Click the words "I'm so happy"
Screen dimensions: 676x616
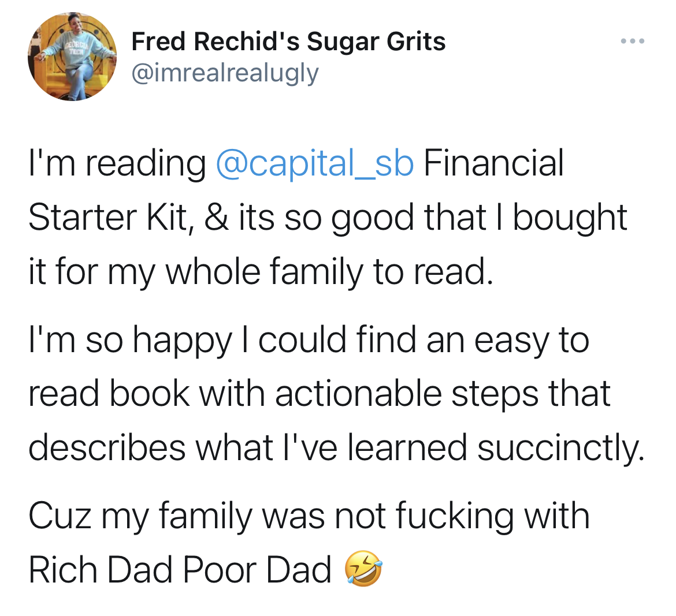[x=129, y=339]
